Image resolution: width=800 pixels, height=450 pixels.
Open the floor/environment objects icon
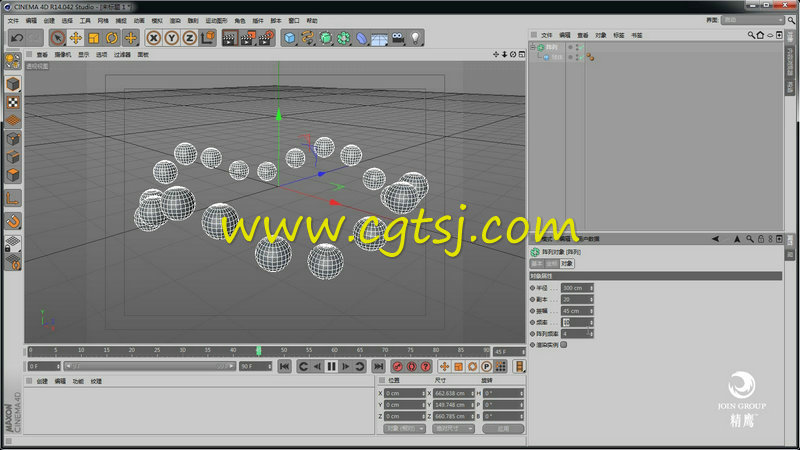[379, 39]
